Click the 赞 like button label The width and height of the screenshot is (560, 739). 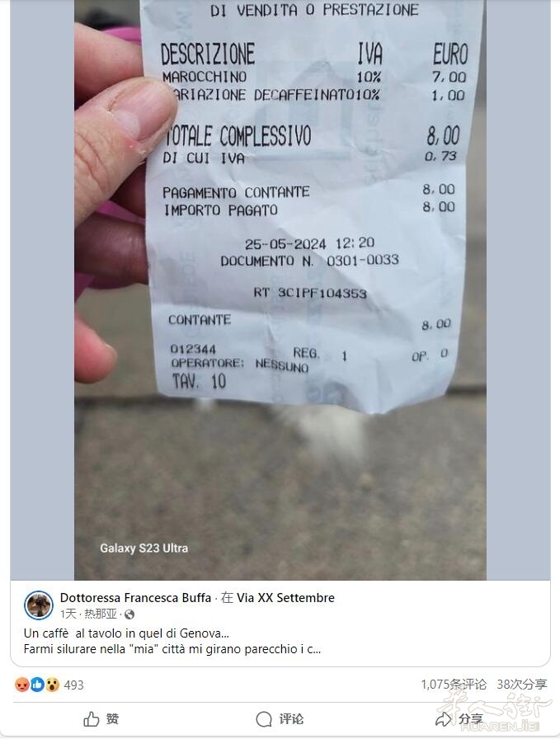(112, 719)
